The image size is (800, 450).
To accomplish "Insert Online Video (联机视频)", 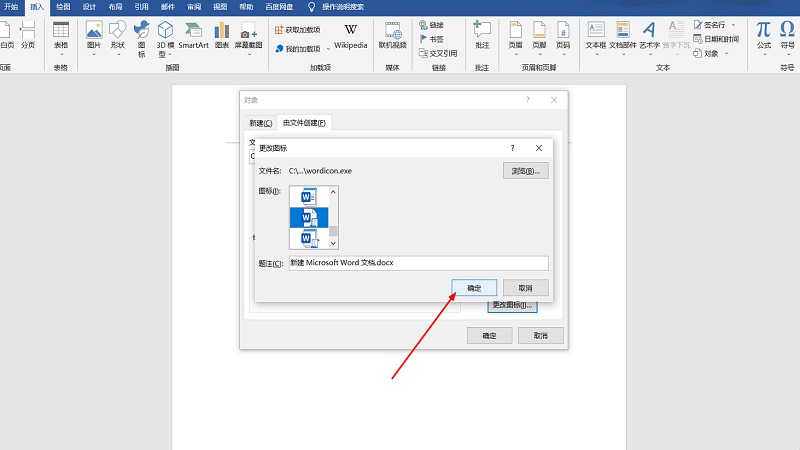I will click(x=392, y=35).
